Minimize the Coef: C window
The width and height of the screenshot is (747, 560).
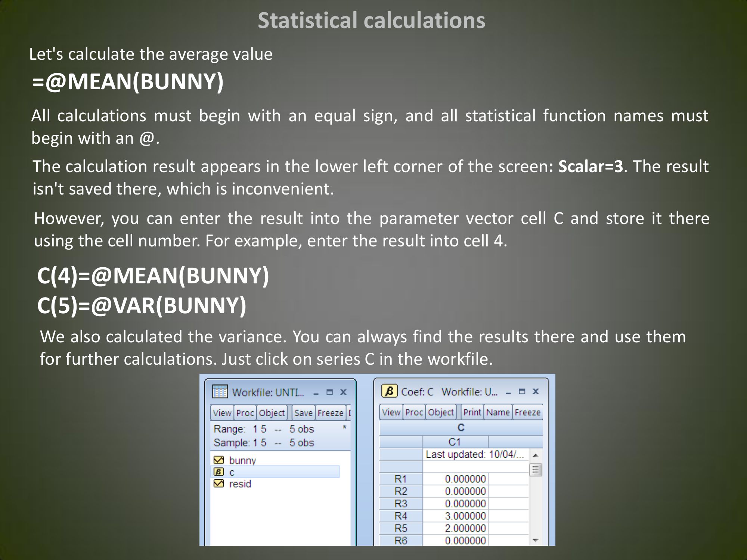[508, 392]
